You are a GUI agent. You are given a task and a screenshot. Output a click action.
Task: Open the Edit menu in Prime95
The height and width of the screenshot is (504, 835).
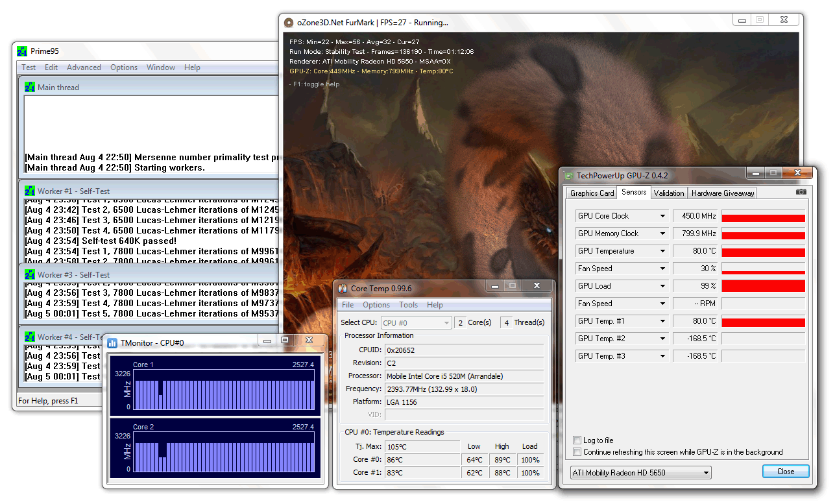click(x=51, y=67)
